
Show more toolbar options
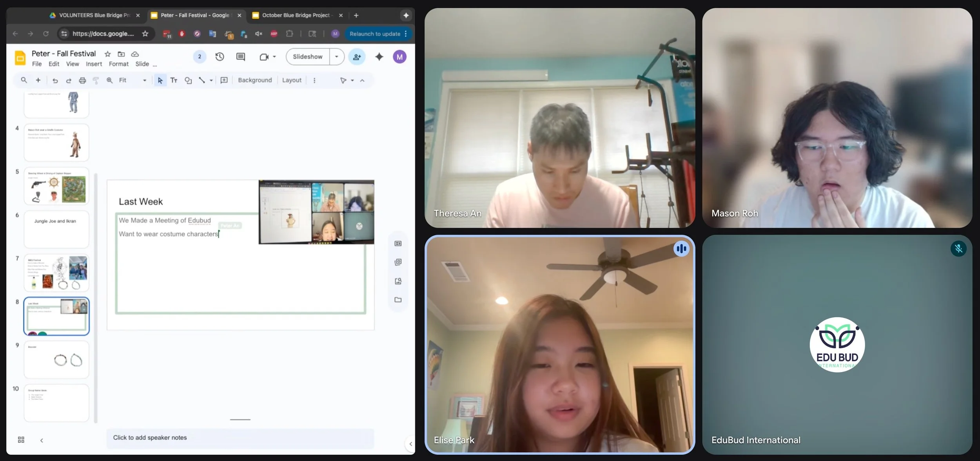tap(314, 80)
